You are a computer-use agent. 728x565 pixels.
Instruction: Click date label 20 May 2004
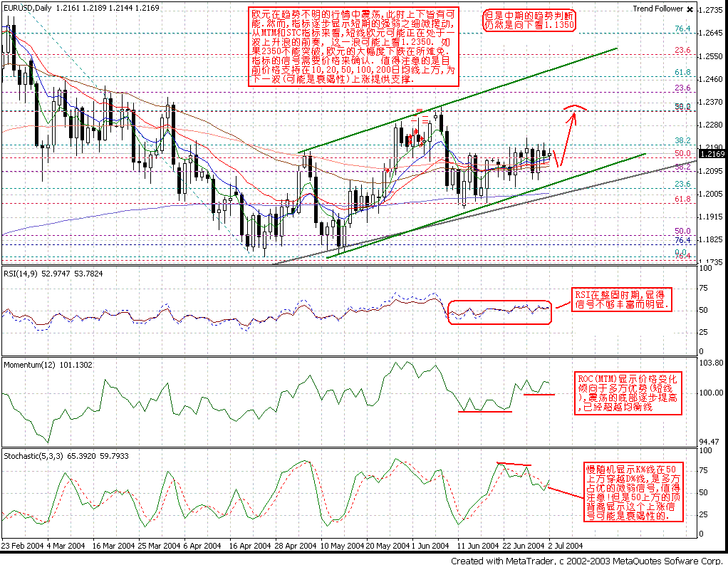click(x=388, y=546)
